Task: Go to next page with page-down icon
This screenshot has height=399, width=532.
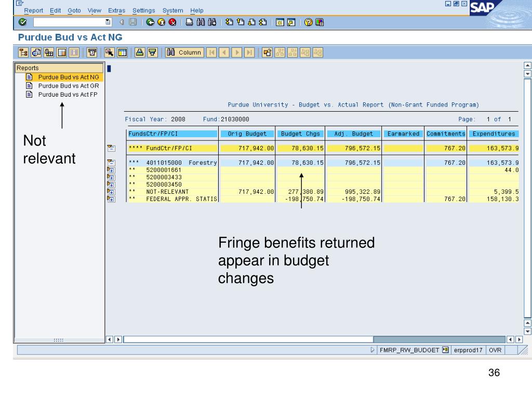Action: point(252,22)
